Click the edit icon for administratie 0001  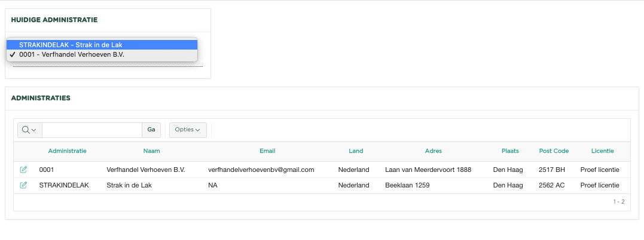click(23, 170)
